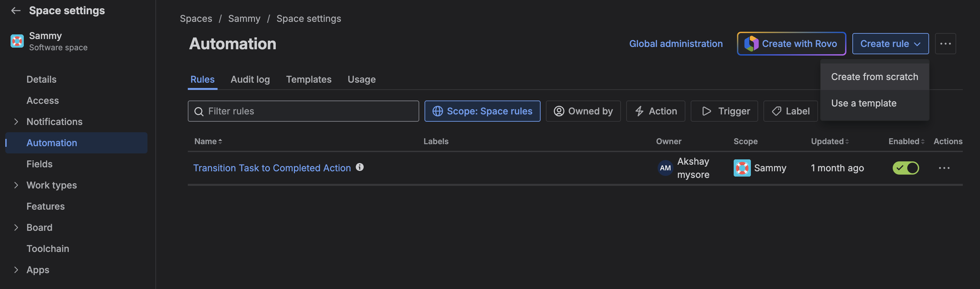980x289 pixels.
Task: Click the info icon next to the rule name
Action: [359, 167]
